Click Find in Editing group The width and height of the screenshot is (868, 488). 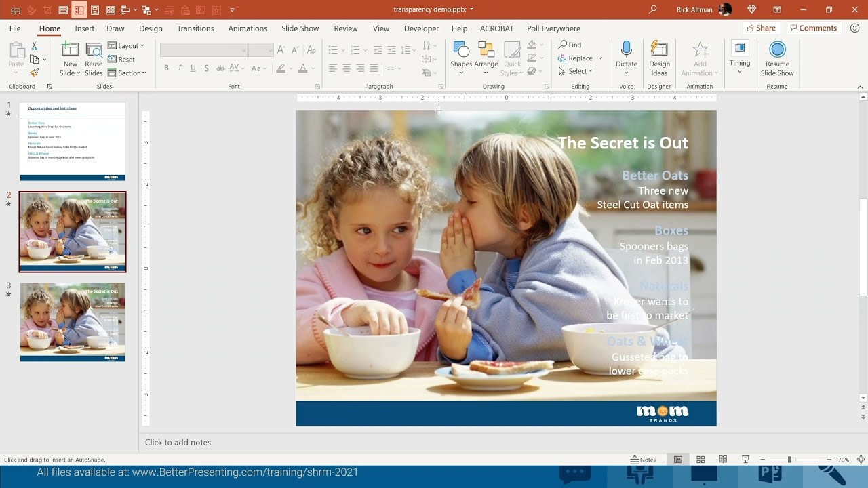click(x=570, y=45)
